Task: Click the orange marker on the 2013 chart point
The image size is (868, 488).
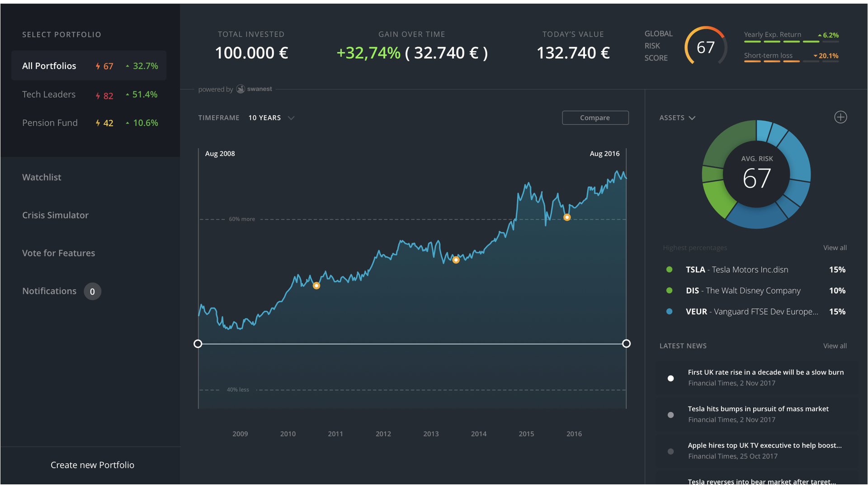Action: click(456, 260)
